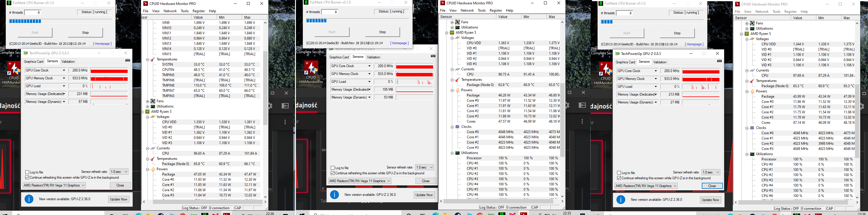Screen dimensions: 868x215
Task: Switch to Validation tab in GPU-Z showing 195 MB
Action: pos(373,57)
